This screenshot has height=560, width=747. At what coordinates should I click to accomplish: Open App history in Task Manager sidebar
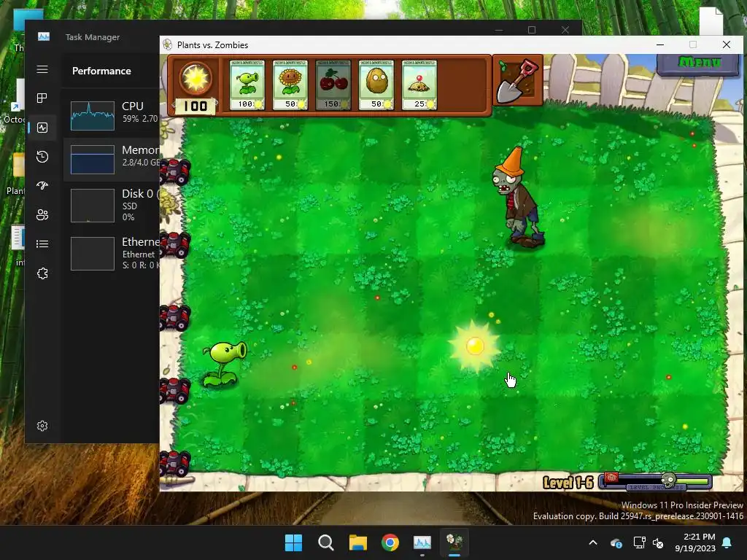click(42, 157)
